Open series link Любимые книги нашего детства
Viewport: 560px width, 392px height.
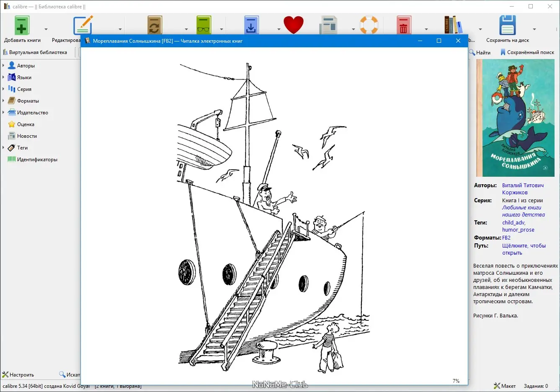(x=524, y=211)
